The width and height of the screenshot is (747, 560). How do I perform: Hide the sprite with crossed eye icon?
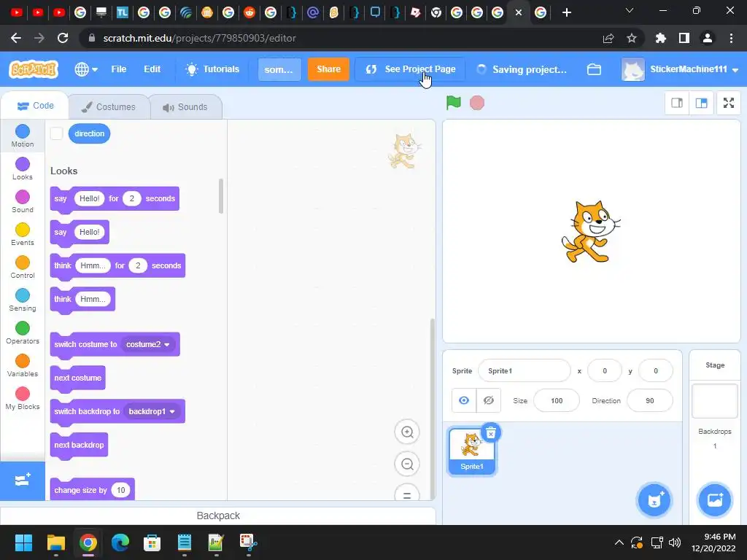[488, 400]
